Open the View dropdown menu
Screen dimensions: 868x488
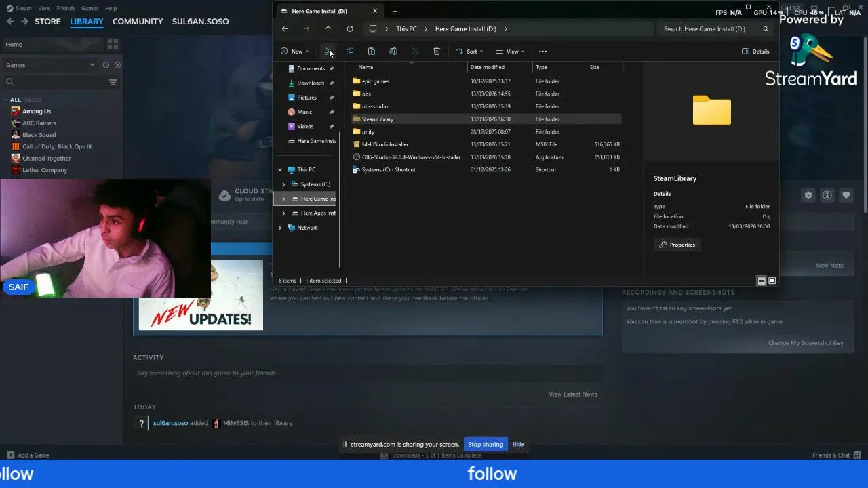(510, 52)
